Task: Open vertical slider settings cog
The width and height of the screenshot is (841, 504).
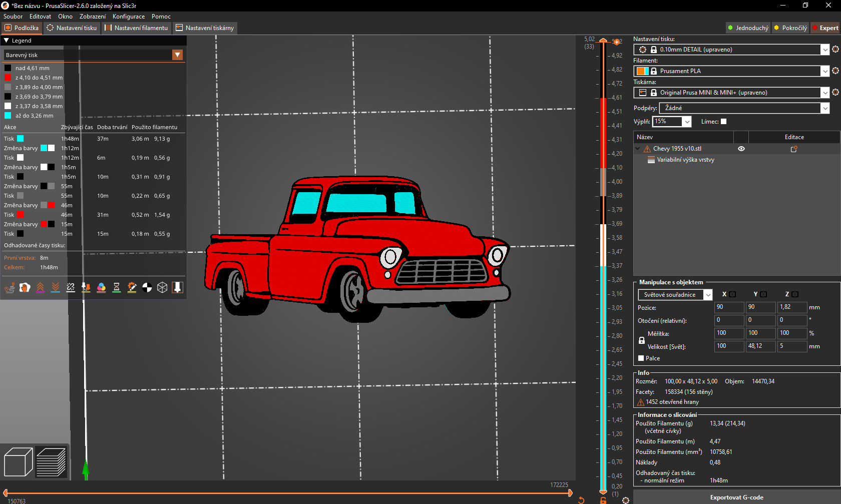Action: coord(626,500)
